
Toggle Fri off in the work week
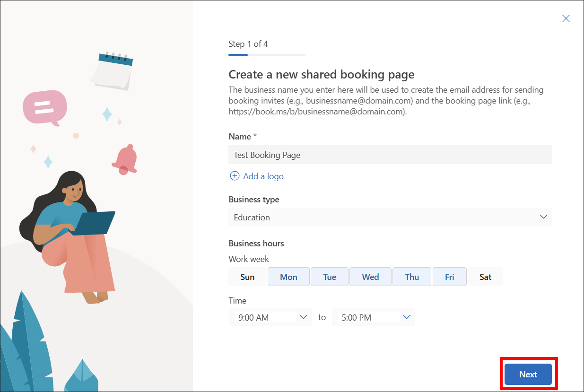pyautogui.click(x=449, y=277)
